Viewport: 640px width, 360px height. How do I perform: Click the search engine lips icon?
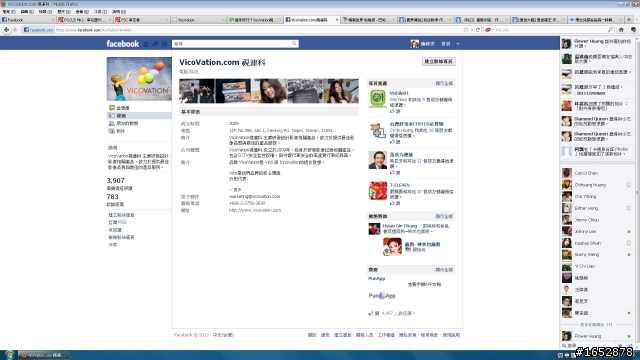tap(487, 30)
